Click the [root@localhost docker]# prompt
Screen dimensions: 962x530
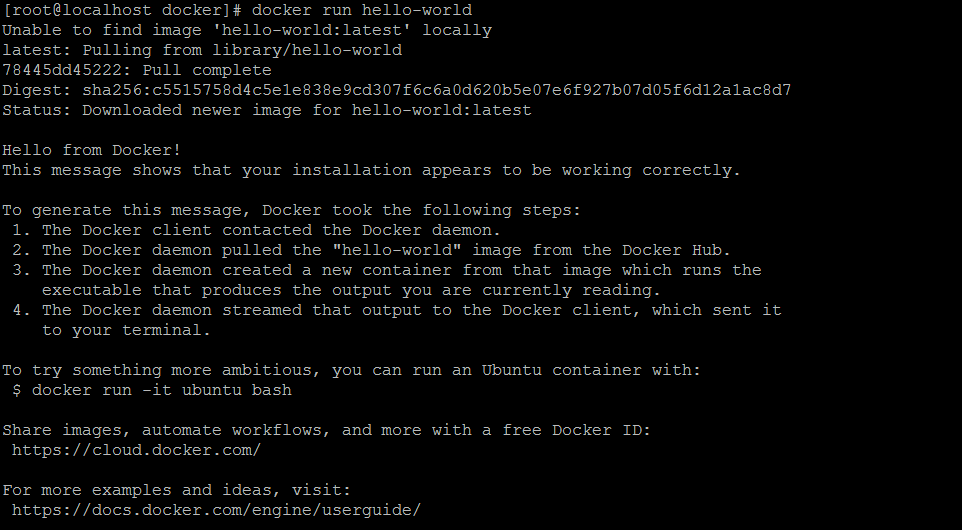point(123,10)
